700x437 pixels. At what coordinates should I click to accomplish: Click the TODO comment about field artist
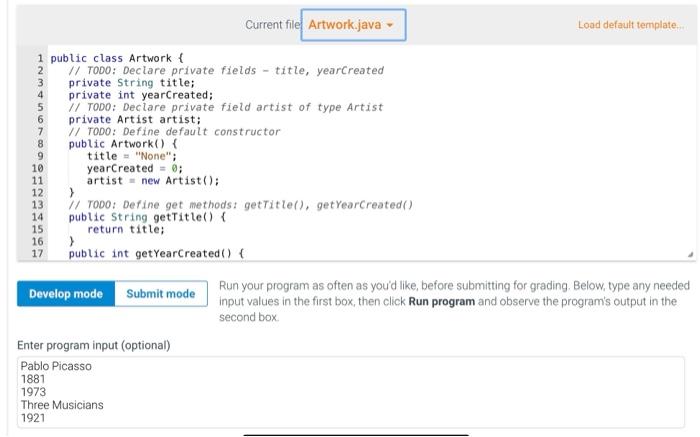pos(226,107)
